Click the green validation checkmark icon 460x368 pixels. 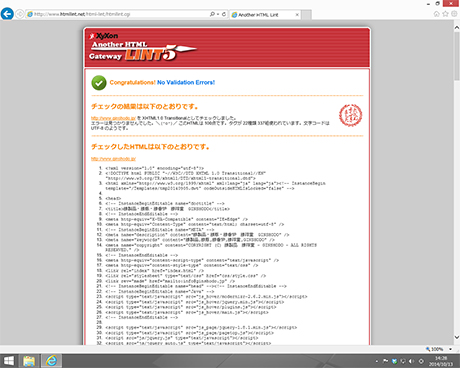[99, 83]
